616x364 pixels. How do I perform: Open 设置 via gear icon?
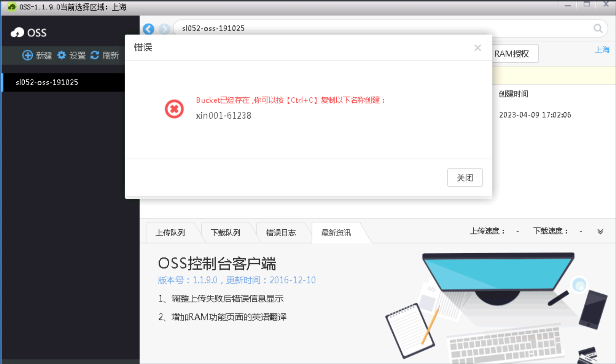click(61, 55)
